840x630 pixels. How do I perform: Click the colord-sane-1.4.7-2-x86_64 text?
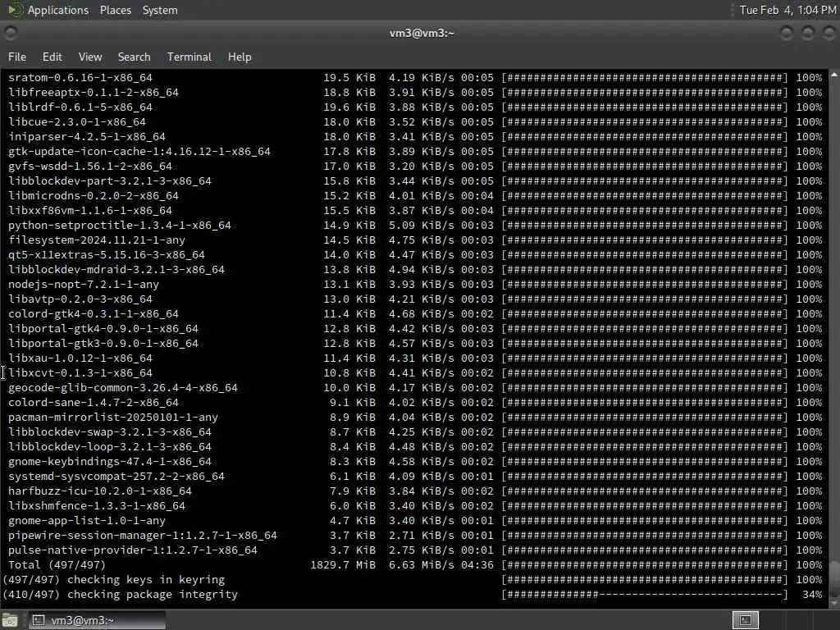point(94,402)
